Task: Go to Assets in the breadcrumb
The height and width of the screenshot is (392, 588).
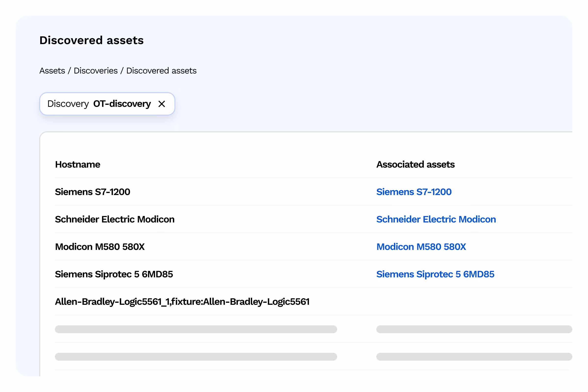Action: coord(52,71)
